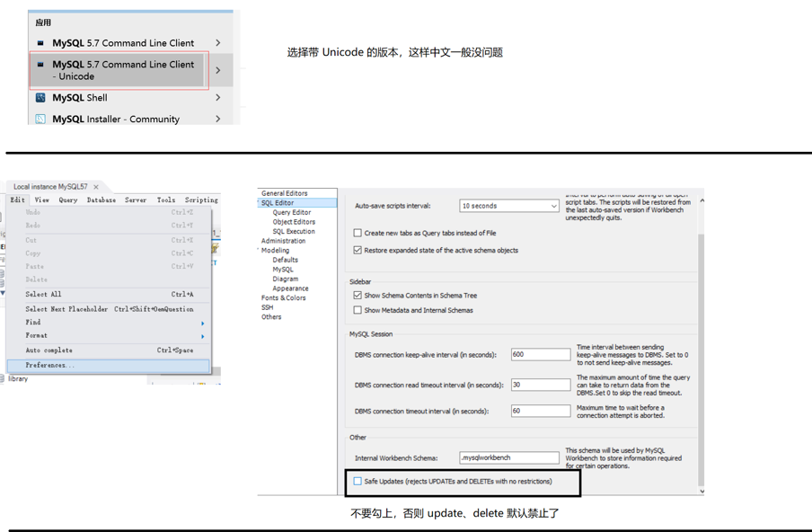Enable Create new tabs as Query tabs

[x=357, y=233]
